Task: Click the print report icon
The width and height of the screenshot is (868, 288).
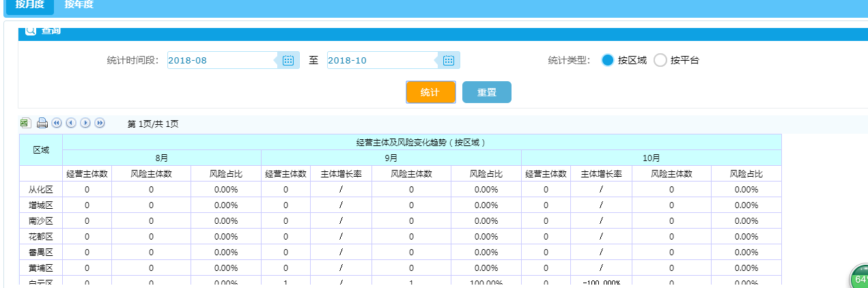Action: (x=42, y=123)
